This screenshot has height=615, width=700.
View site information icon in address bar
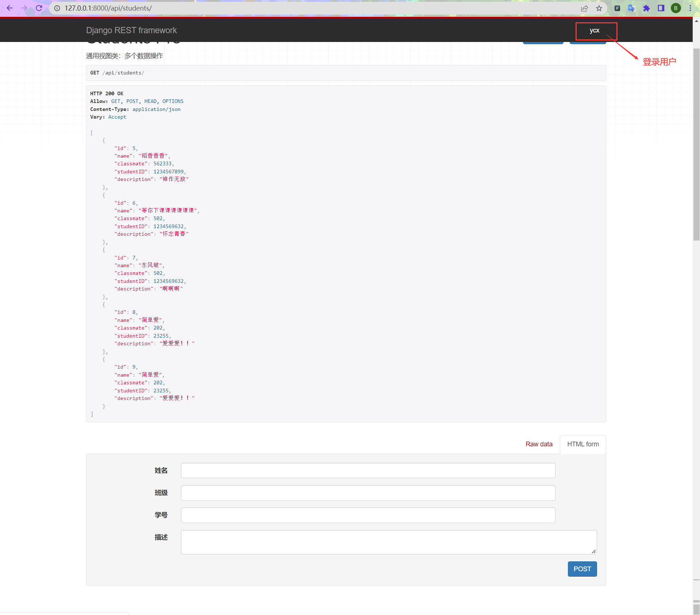[x=57, y=8]
